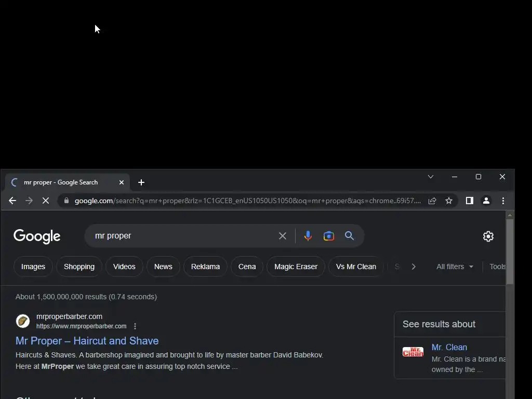This screenshot has width=532, height=399.
Task: Click the mrproperbarber.com site name
Action: [69, 316]
